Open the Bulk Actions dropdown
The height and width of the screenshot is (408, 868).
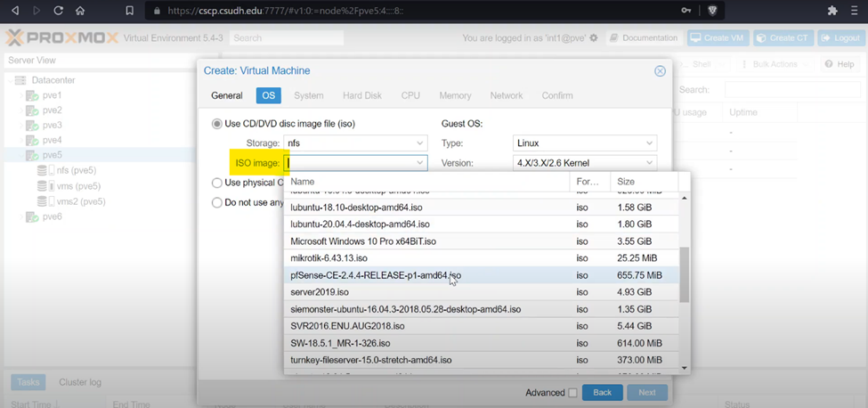coord(775,64)
